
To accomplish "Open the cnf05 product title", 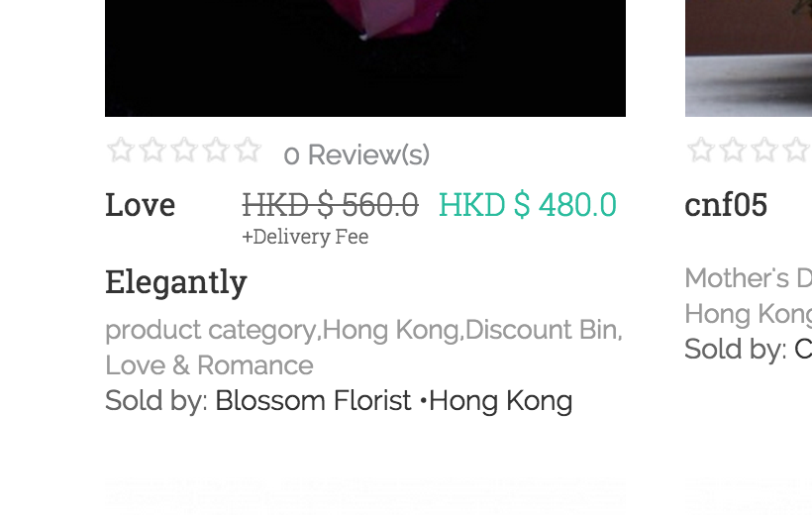I will pos(726,205).
